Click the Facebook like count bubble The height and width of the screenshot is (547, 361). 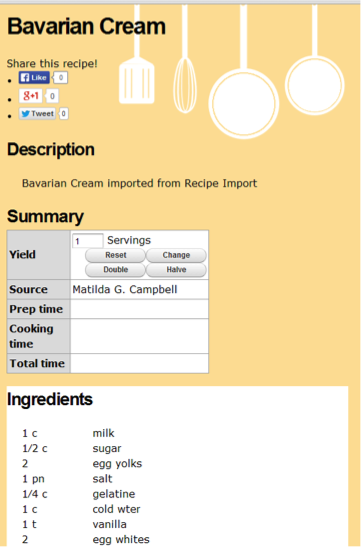[x=61, y=77]
